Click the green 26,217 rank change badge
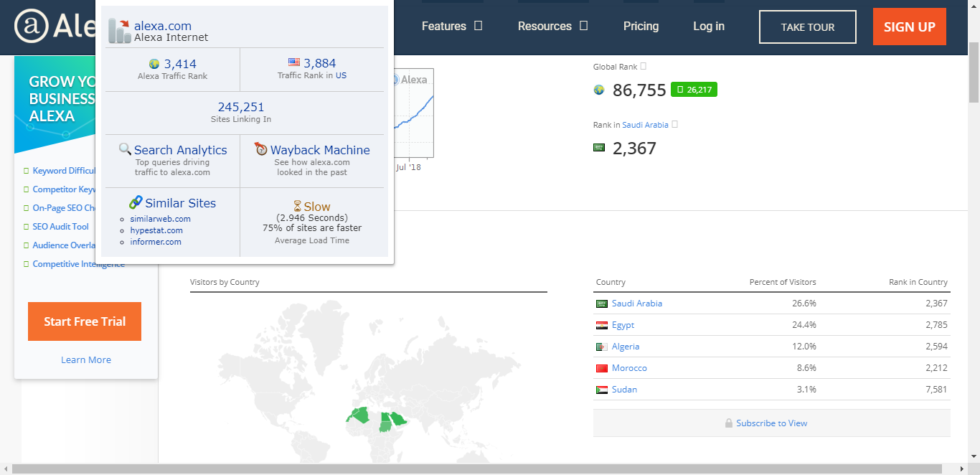The width and height of the screenshot is (980, 475). click(694, 90)
